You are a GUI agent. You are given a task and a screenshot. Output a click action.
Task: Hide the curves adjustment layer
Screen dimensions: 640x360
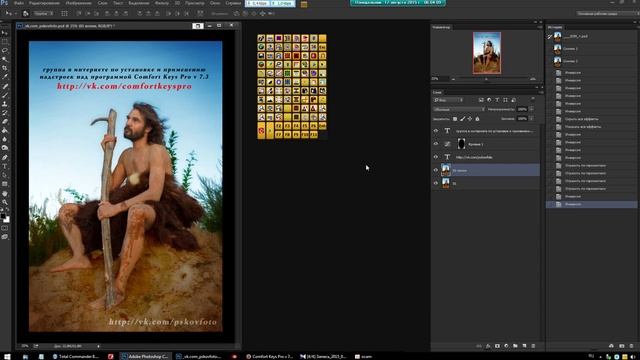(x=436, y=144)
